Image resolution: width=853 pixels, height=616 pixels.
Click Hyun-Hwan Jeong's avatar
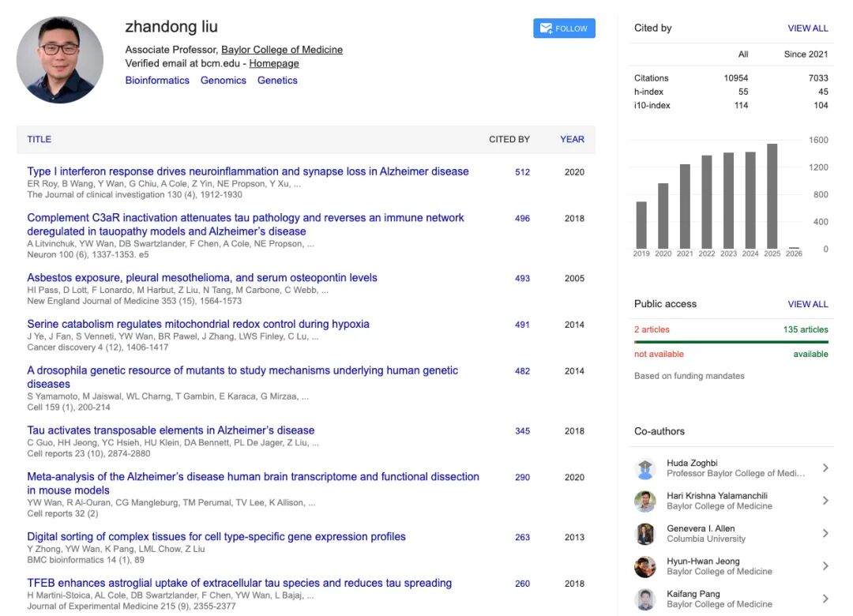pos(645,566)
